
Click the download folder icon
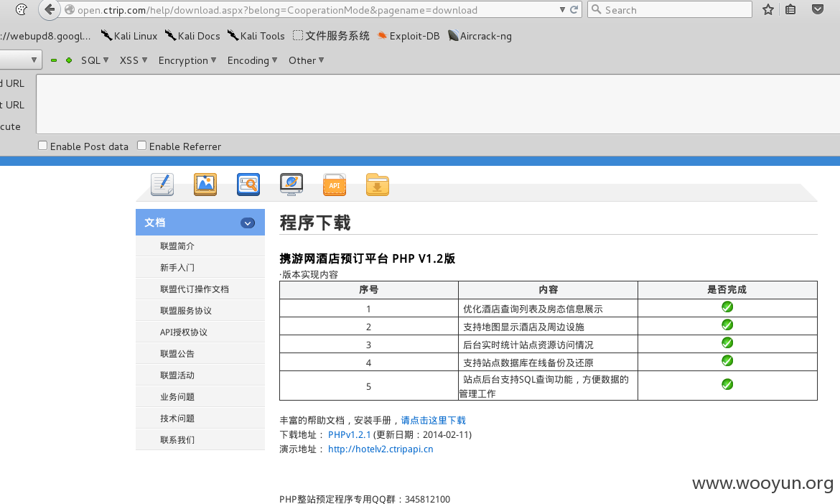pyautogui.click(x=378, y=185)
